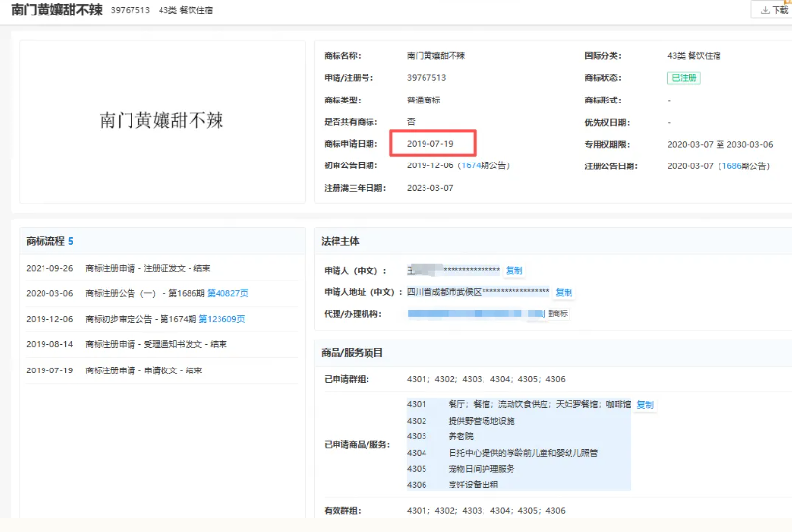Image resolution: width=792 pixels, height=532 pixels.
Task: Select three-year date 2023-03-07
Action: click(x=429, y=188)
